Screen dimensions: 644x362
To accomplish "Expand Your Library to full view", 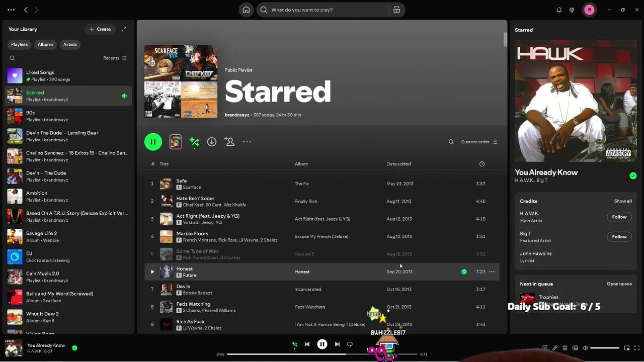I will pos(124,29).
